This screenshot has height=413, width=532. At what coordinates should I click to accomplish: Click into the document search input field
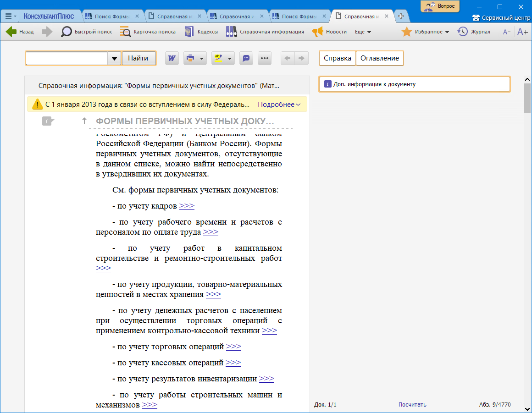(66, 58)
